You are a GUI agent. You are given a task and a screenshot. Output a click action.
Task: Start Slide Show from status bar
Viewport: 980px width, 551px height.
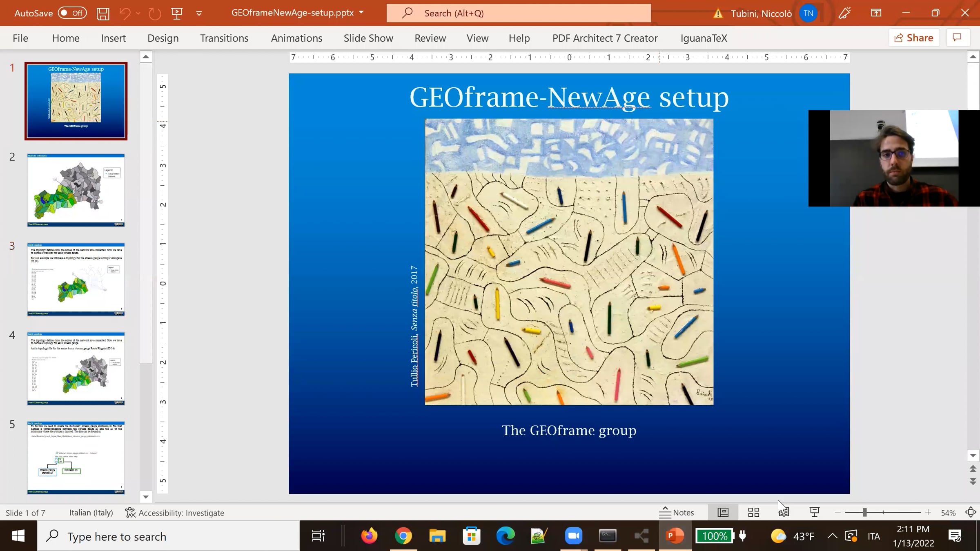pyautogui.click(x=815, y=512)
